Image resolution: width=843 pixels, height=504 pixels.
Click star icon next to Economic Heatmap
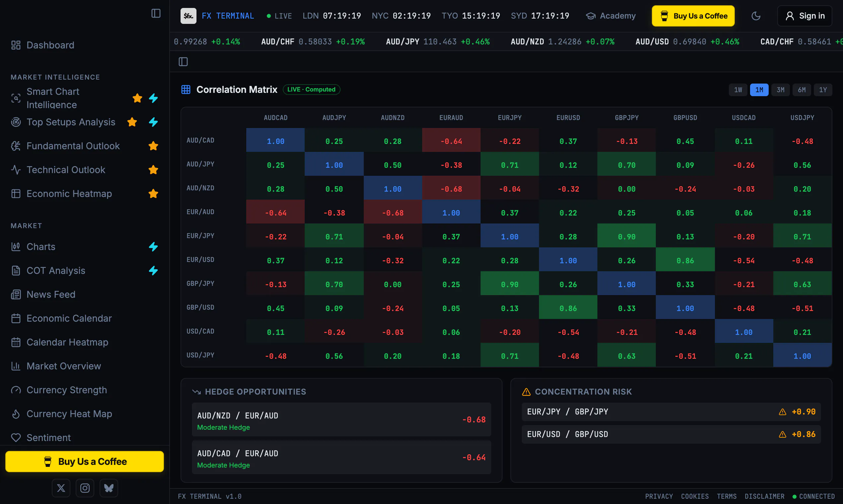coord(153,194)
